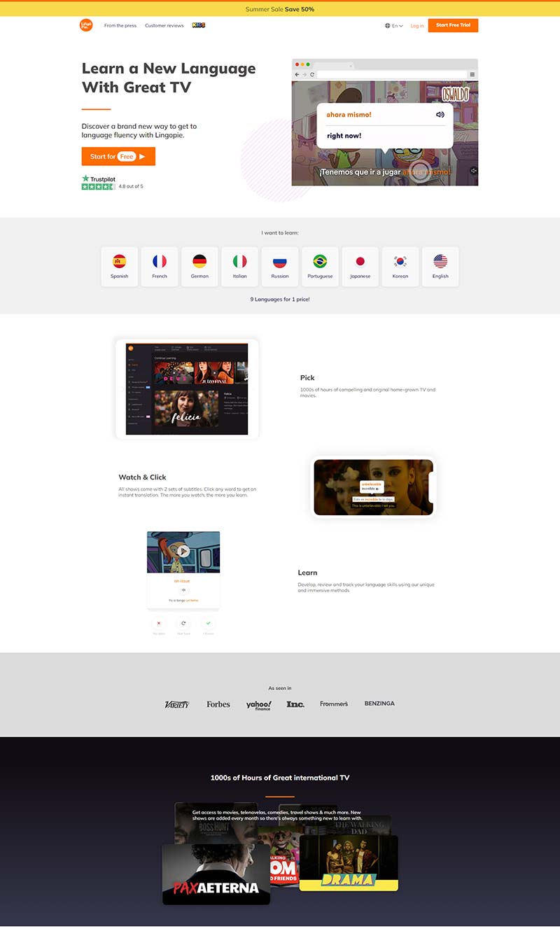Click the Pick heading
560x945 pixels.
coord(307,378)
